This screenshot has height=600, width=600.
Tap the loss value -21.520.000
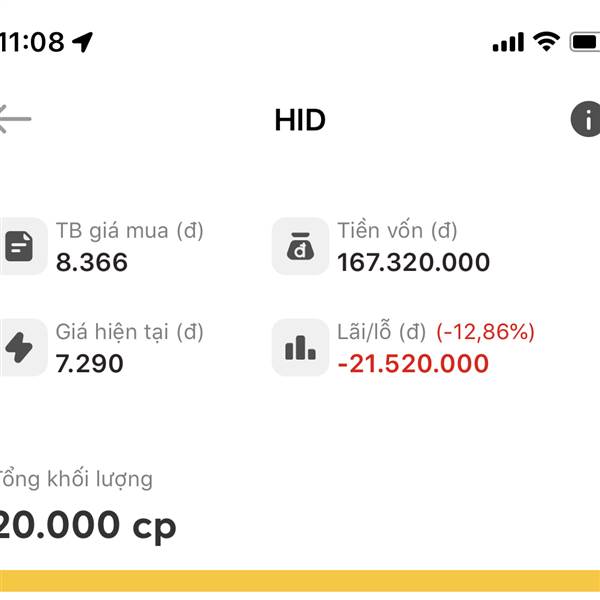tap(413, 364)
